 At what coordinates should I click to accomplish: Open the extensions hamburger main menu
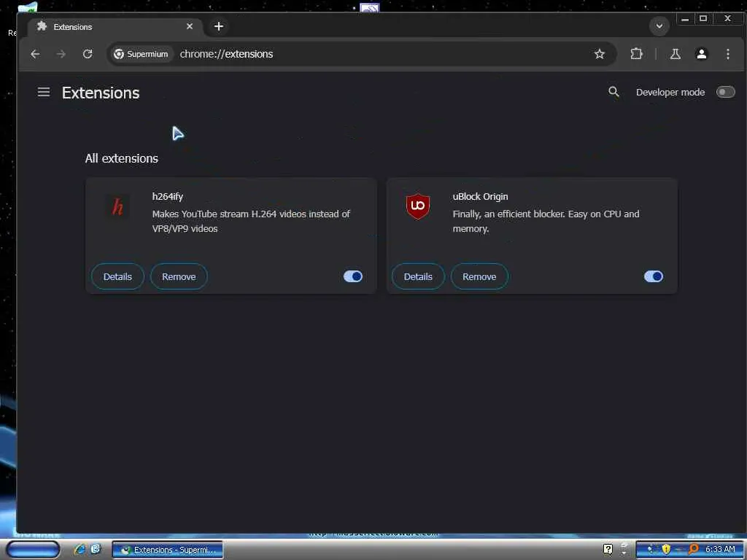pos(44,92)
